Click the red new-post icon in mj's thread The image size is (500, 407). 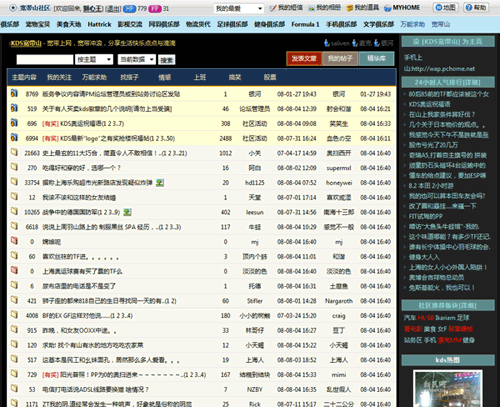(x=14, y=241)
